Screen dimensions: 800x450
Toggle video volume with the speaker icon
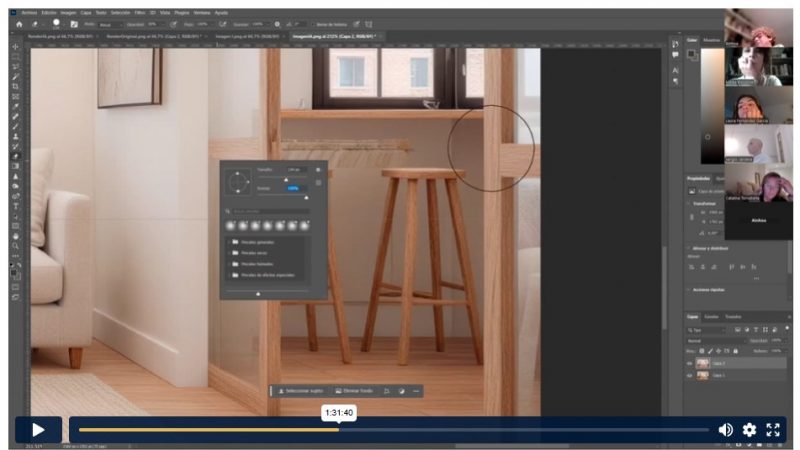(x=726, y=430)
